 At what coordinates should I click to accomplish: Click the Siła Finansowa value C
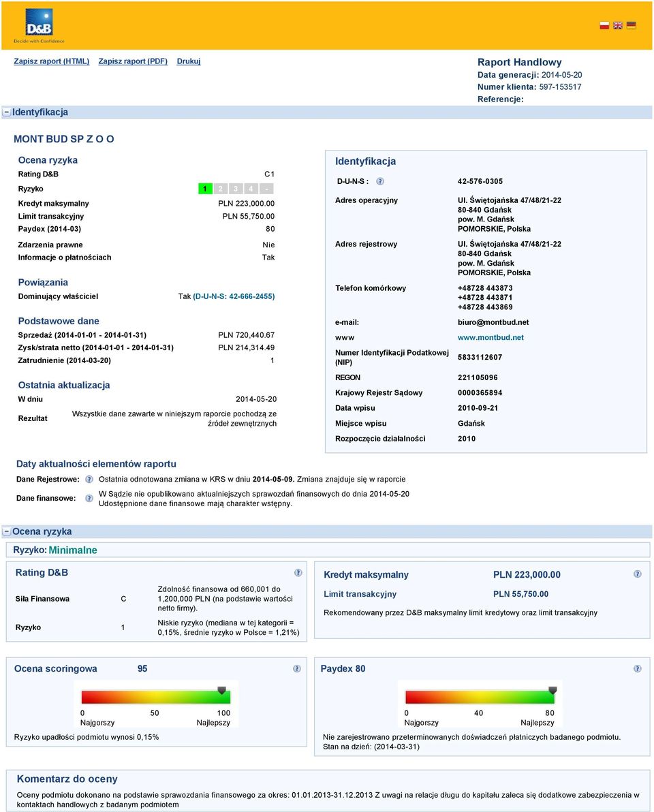pyautogui.click(x=123, y=599)
